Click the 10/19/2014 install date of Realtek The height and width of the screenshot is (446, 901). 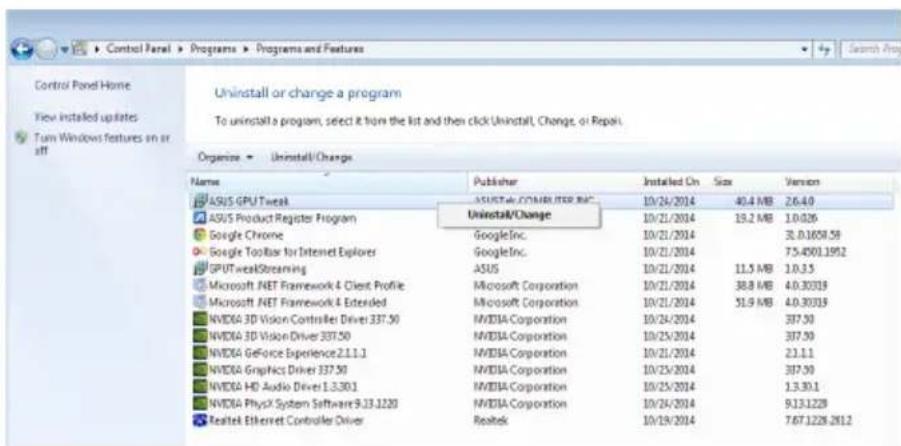pyautogui.click(x=669, y=420)
